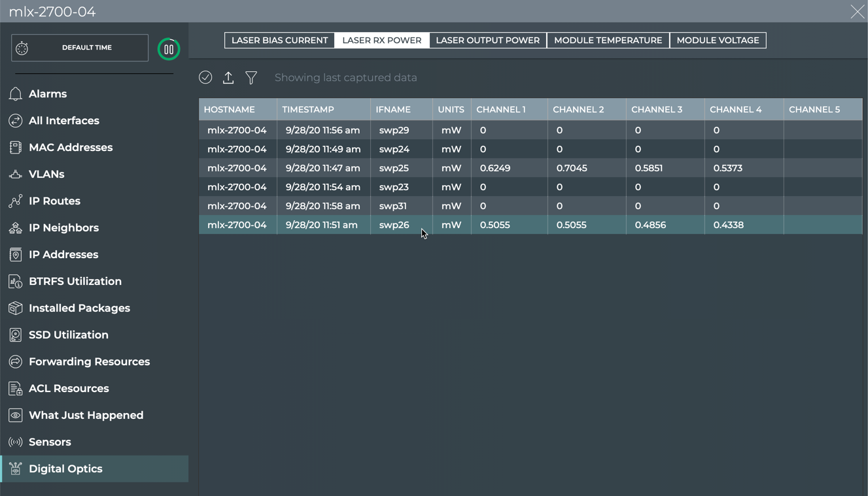Click the Sensors icon in sidebar
Viewport: 868px width, 496px height.
(16, 442)
